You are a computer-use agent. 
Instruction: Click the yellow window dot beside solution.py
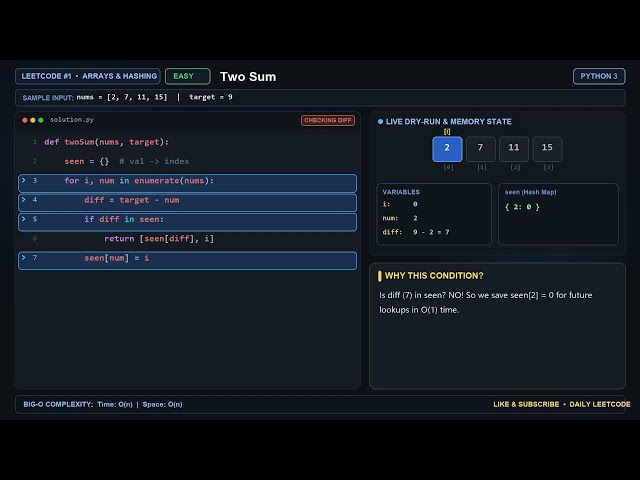point(33,120)
